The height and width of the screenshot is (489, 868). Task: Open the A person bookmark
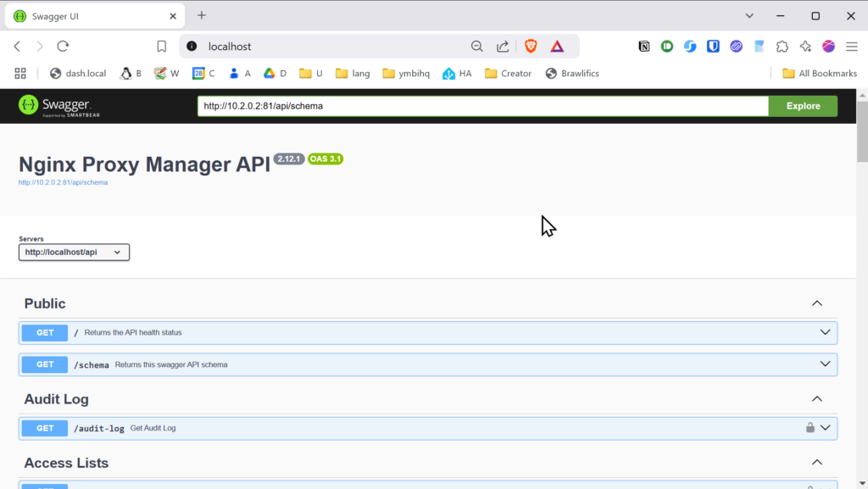point(240,74)
